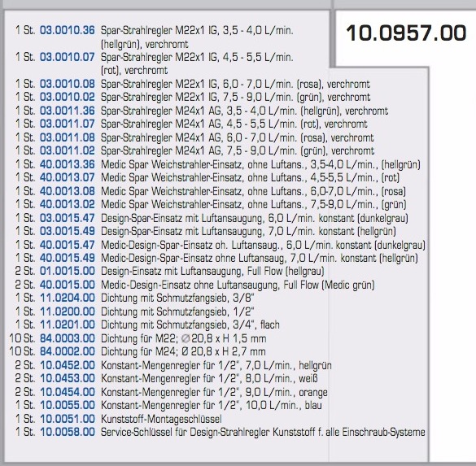Open article 10.0051.00 Kunststoff-Montageschlüssel
This screenshot has width=476, height=466.
[67, 419]
